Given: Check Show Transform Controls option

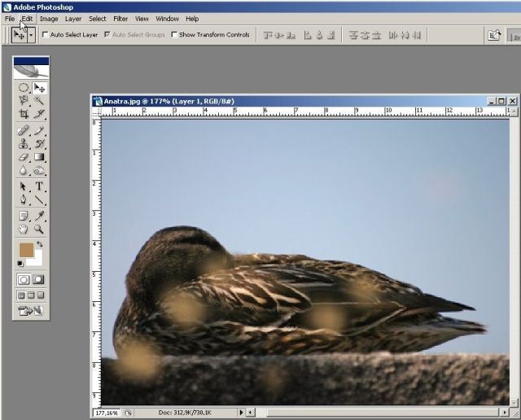Looking at the screenshot, I should tap(174, 35).
